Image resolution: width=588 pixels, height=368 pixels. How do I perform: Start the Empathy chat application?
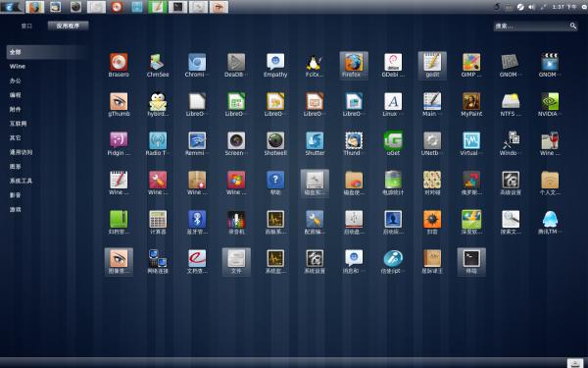click(x=275, y=66)
